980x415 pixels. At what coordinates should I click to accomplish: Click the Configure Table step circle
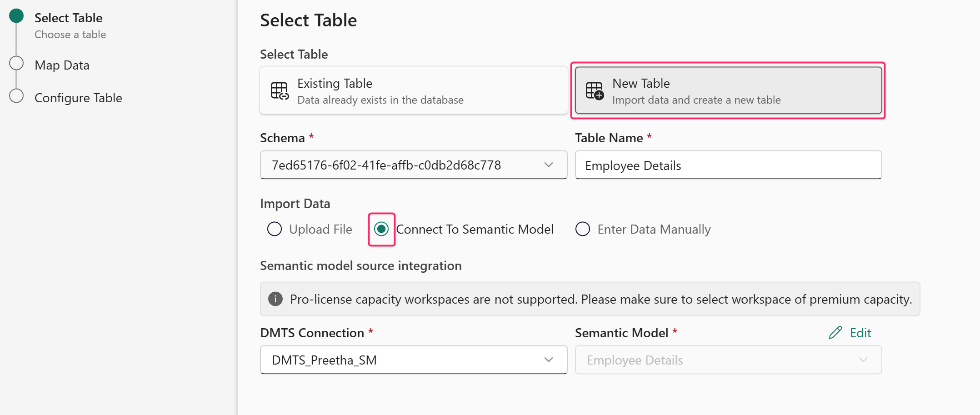(16, 96)
